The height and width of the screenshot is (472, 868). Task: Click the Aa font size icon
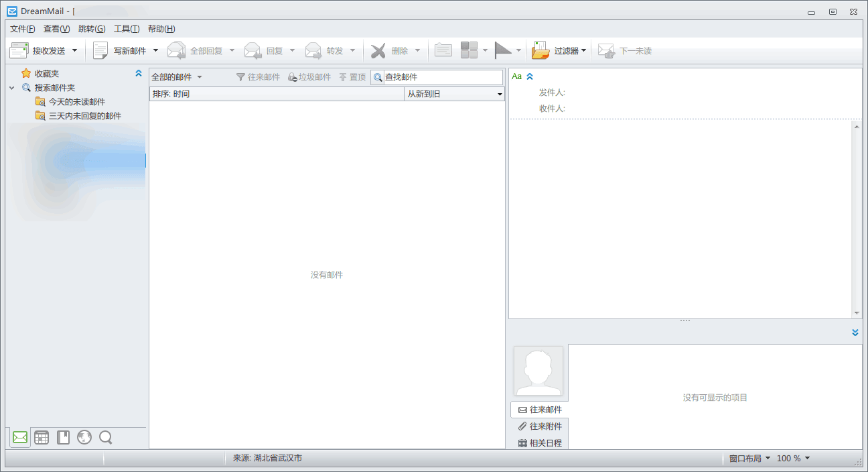[516, 76]
